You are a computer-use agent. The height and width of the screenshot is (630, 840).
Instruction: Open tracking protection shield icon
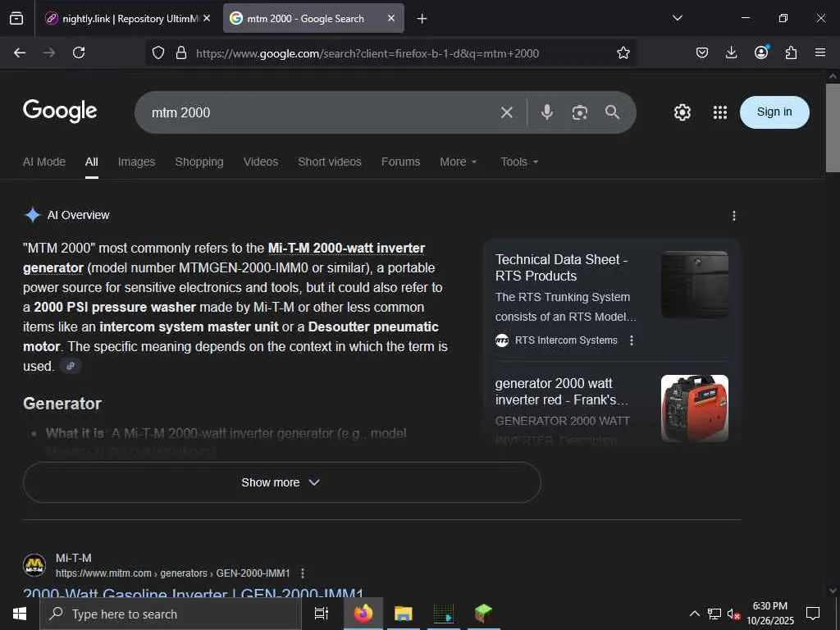click(x=158, y=52)
